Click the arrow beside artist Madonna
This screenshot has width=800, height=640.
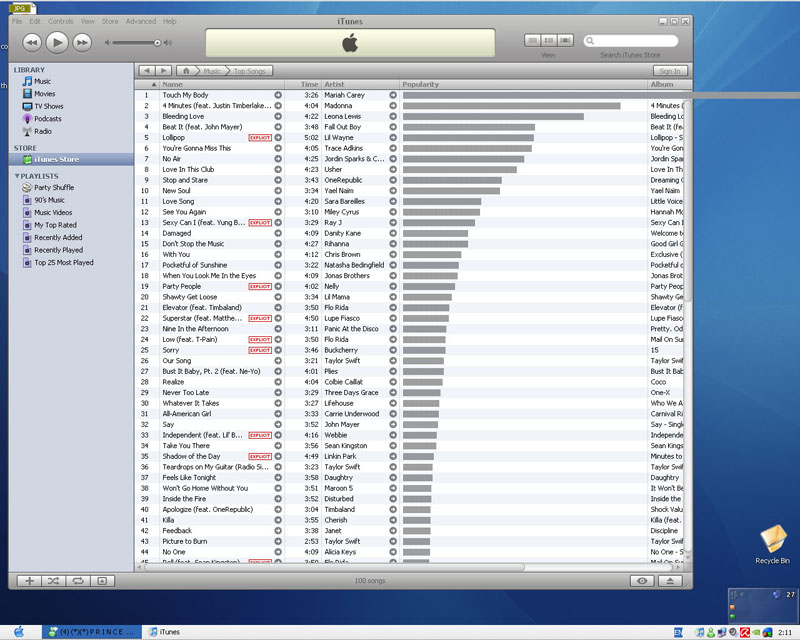point(393,106)
